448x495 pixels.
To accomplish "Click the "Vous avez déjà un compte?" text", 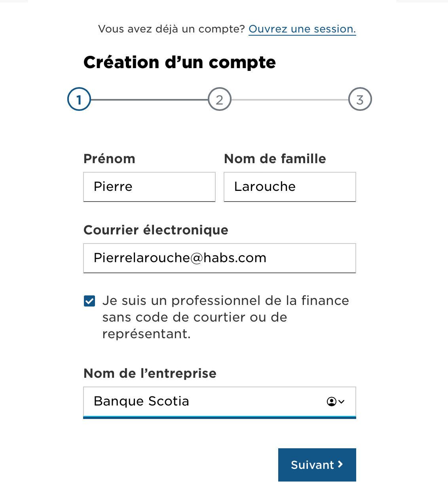I will (x=171, y=29).
